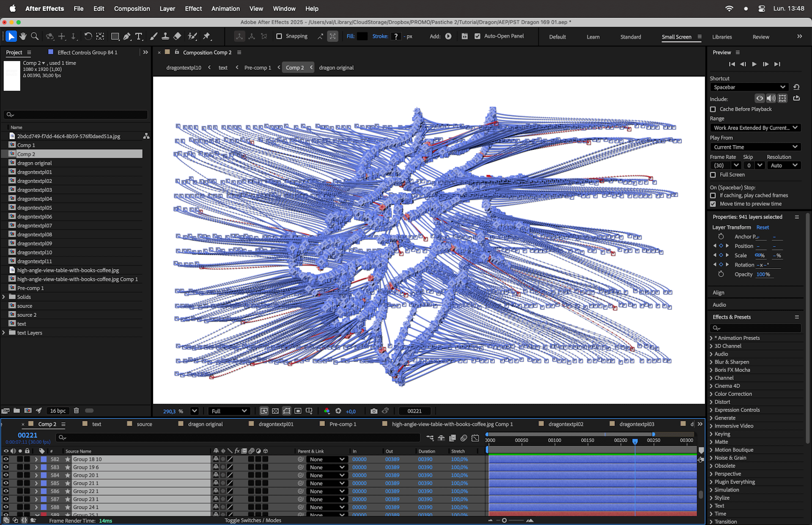Uncheck Move time to preview time
The width and height of the screenshot is (812, 525).
point(713,204)
